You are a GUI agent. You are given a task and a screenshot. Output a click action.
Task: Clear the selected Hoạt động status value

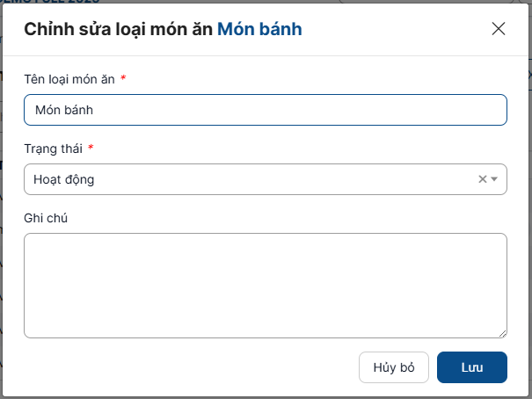482,179
